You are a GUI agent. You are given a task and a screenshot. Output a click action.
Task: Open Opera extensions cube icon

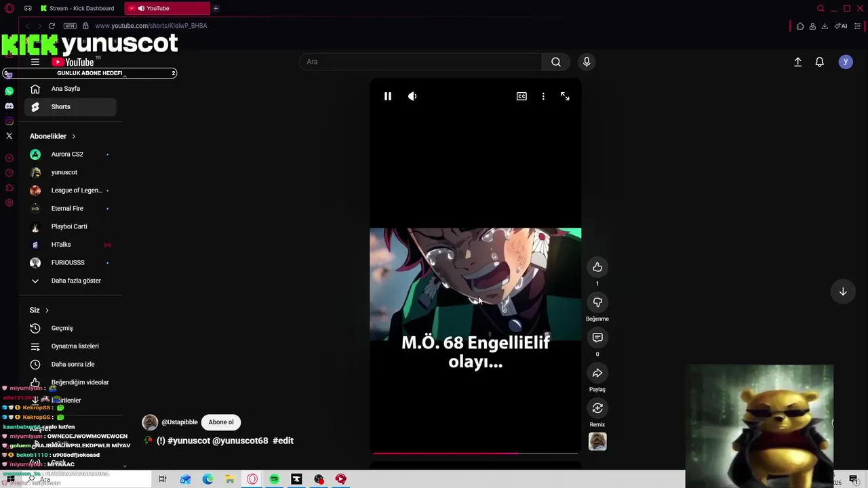[800, 26]
